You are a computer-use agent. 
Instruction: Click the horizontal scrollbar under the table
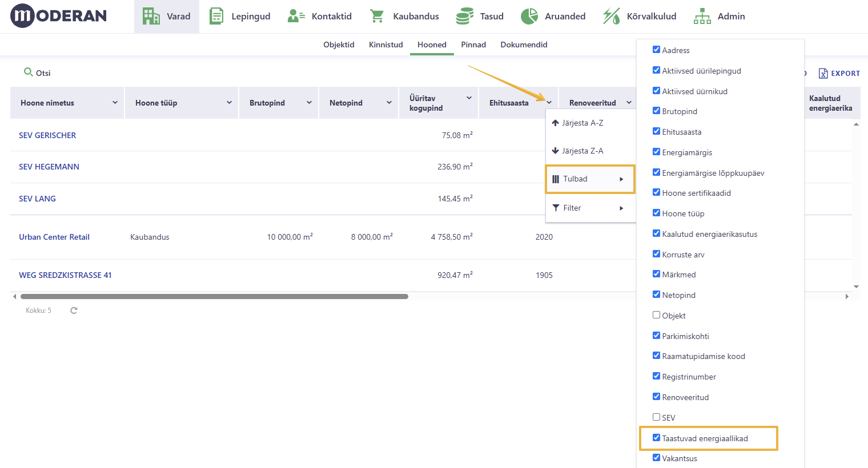[x=214, y=296]
